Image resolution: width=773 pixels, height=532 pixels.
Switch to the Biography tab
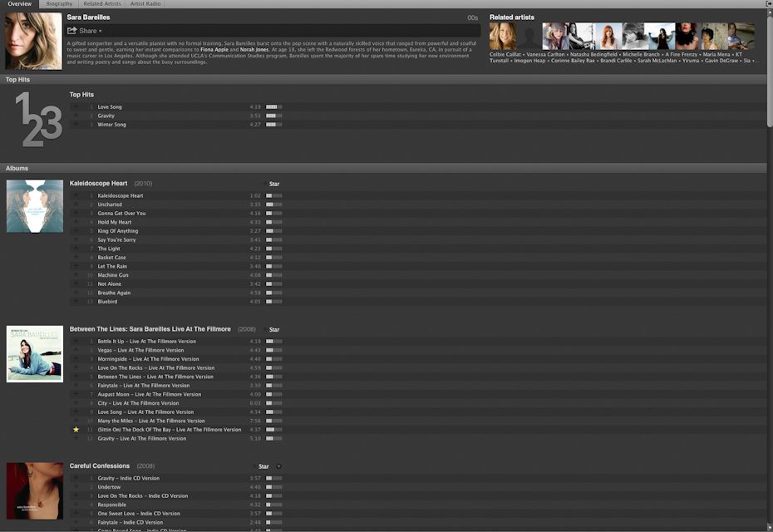(x=59, y=4)
